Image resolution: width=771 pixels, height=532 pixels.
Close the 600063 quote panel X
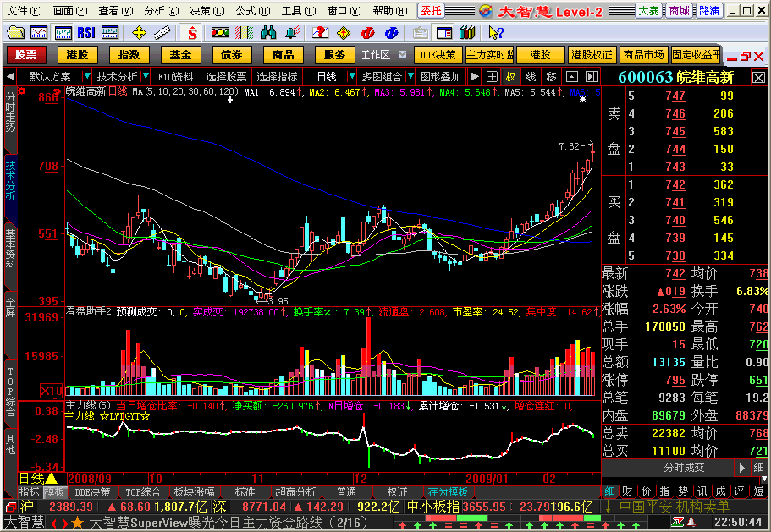pos(758,77)
